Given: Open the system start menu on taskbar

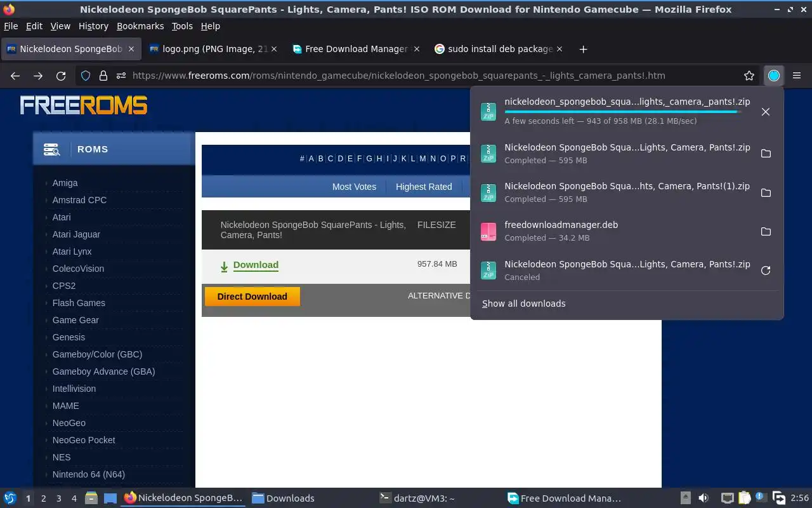Looking at the screenshot, I should click(x=10, y=498).
